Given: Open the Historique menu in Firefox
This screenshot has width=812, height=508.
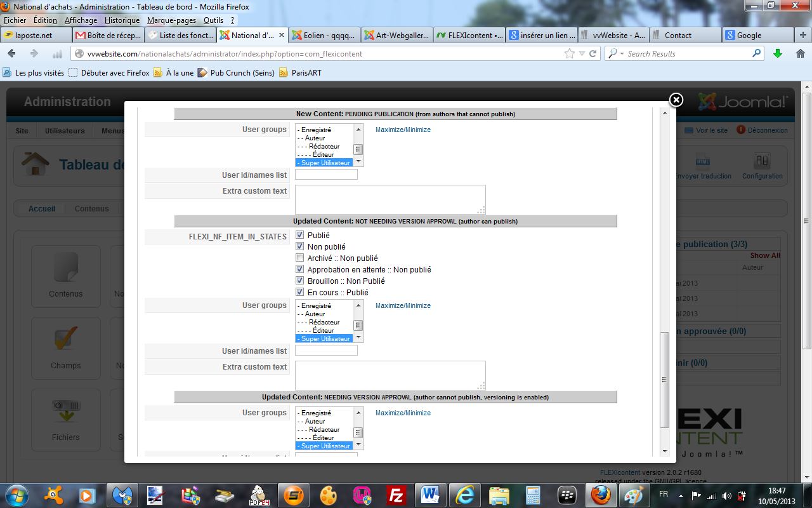Looking at the screenshot, I should tap(122, 20).
